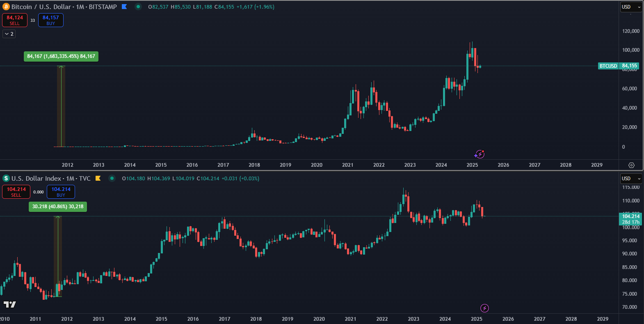Expand the collapsed indicators legend showing 2
Image resolution: width=644 pixels, height=324 pixels.
(x=9, y=34)
